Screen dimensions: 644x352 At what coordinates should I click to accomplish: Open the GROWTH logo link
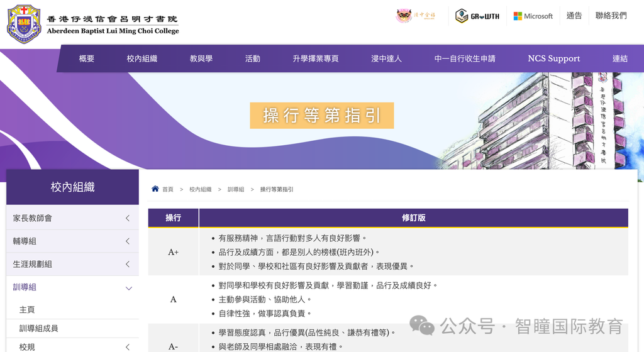pyautogui.click(x=477, y=16)
